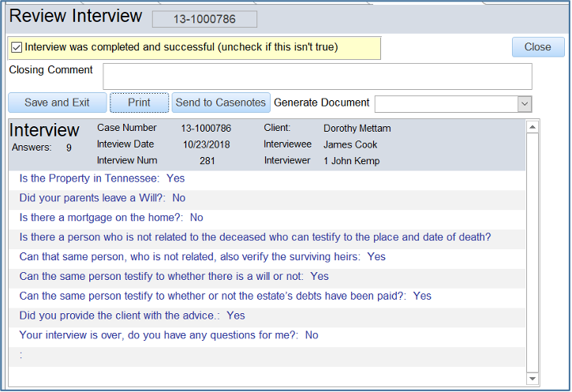The image size is (572, 392).
Task: Select the case number field beside Review Interview title
Action: click(x=204, y=18)
